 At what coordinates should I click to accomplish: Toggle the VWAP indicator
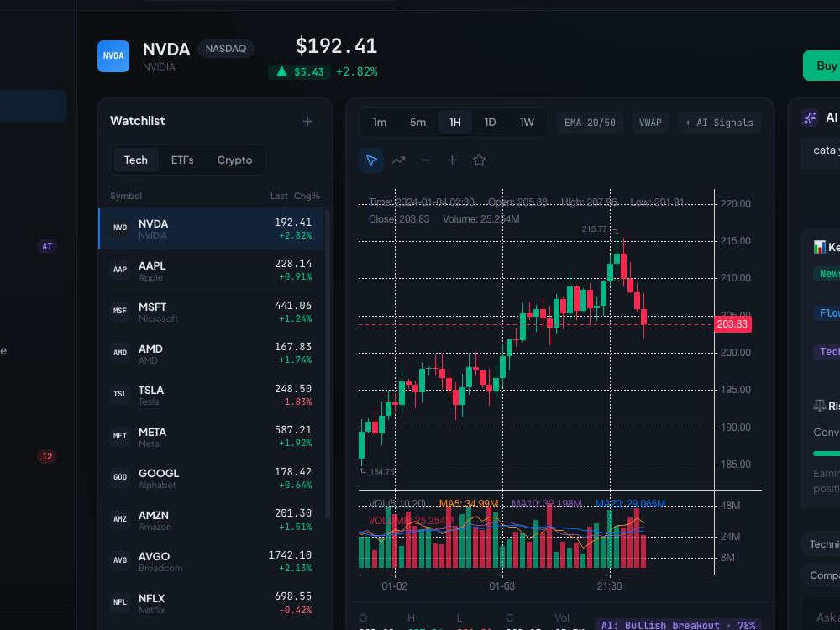point(650,123)
